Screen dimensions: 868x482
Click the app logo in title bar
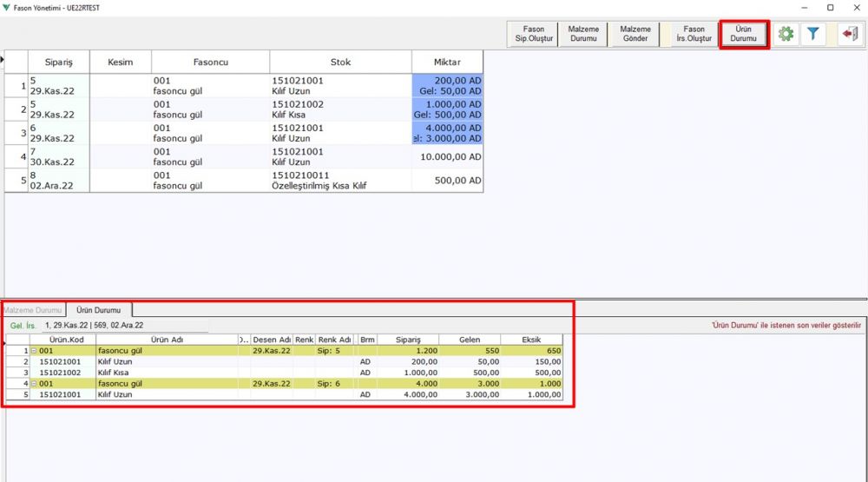[x=7, y=7]
